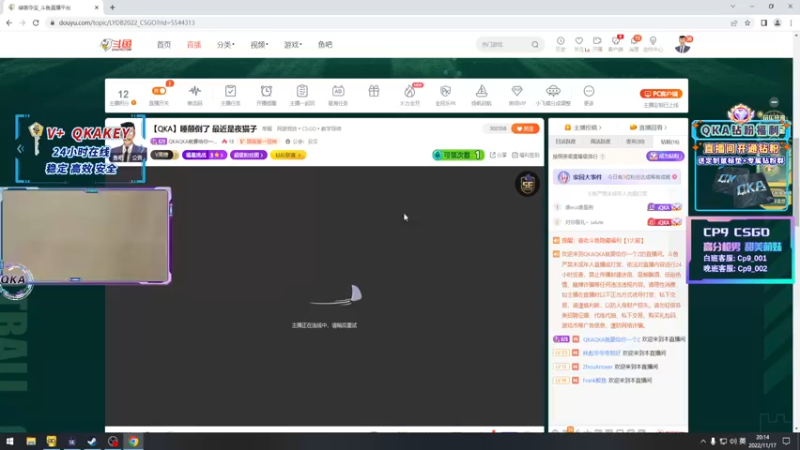Click the Frank username in chat

click(594, 381)
